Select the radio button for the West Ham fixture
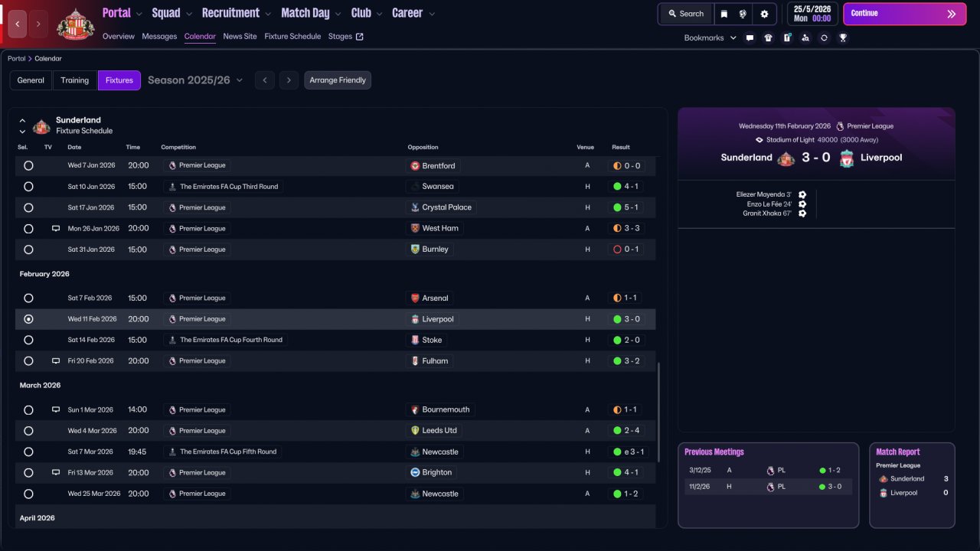The height and width of the screenshot is (551, 980). pyautogui.click(x=28, y=228)
